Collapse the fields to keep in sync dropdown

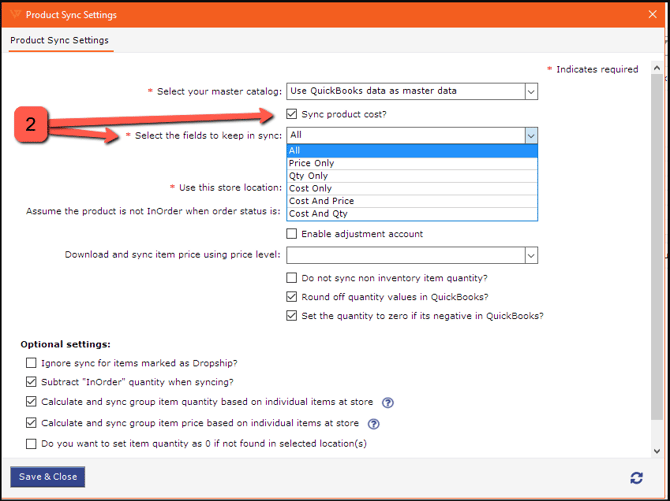point(531,136)
